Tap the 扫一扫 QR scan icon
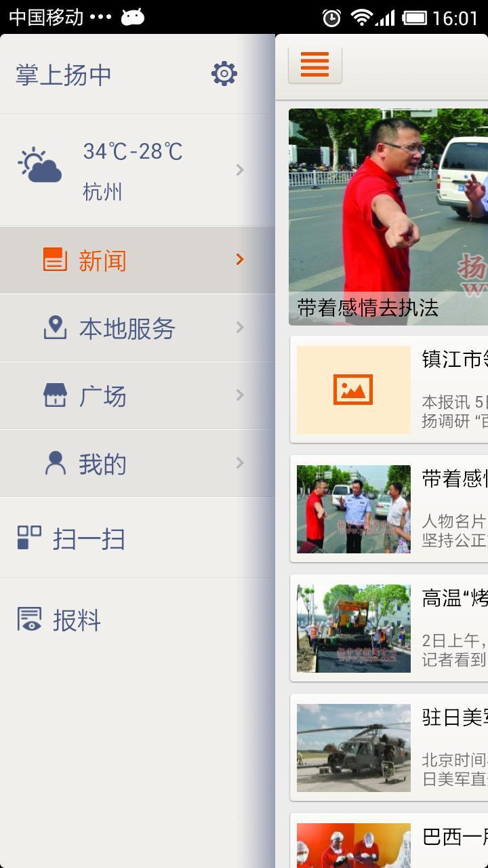 (x=29, y=538)
